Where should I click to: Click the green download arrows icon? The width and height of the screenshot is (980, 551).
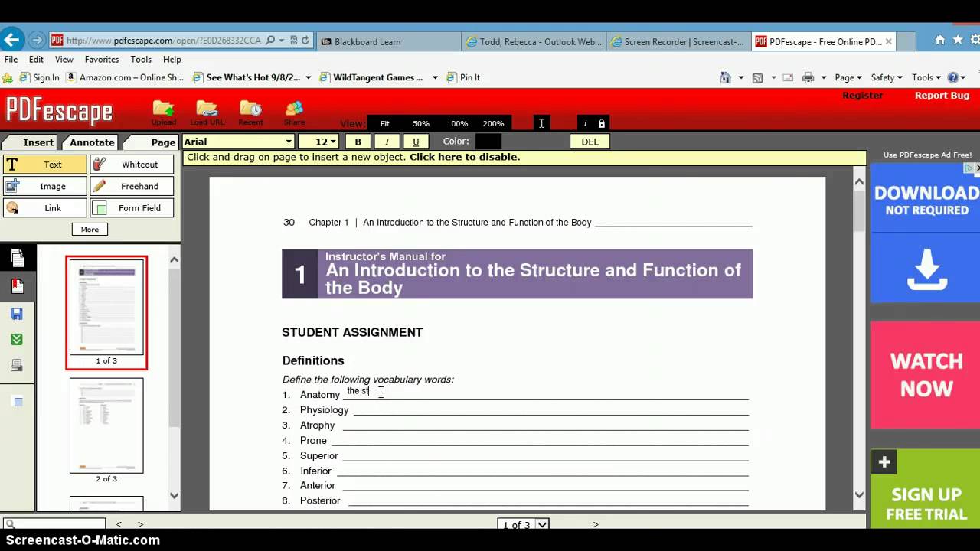[x=17, y=339]
